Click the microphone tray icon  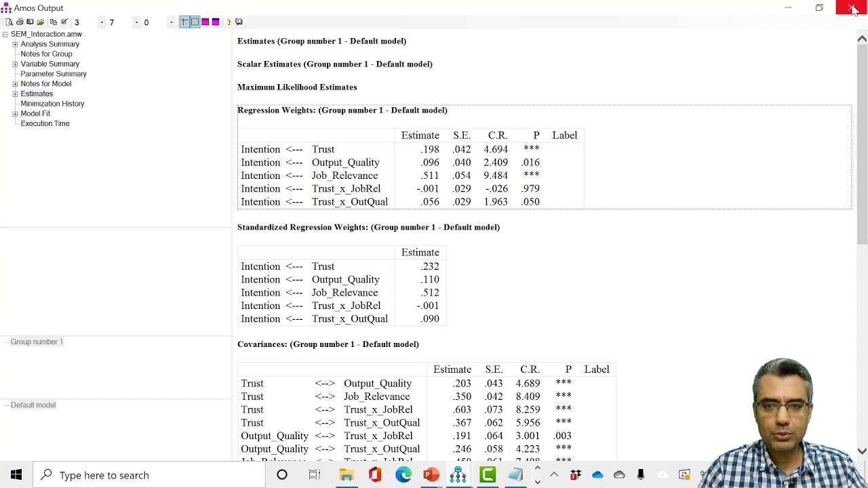[641, 475]
